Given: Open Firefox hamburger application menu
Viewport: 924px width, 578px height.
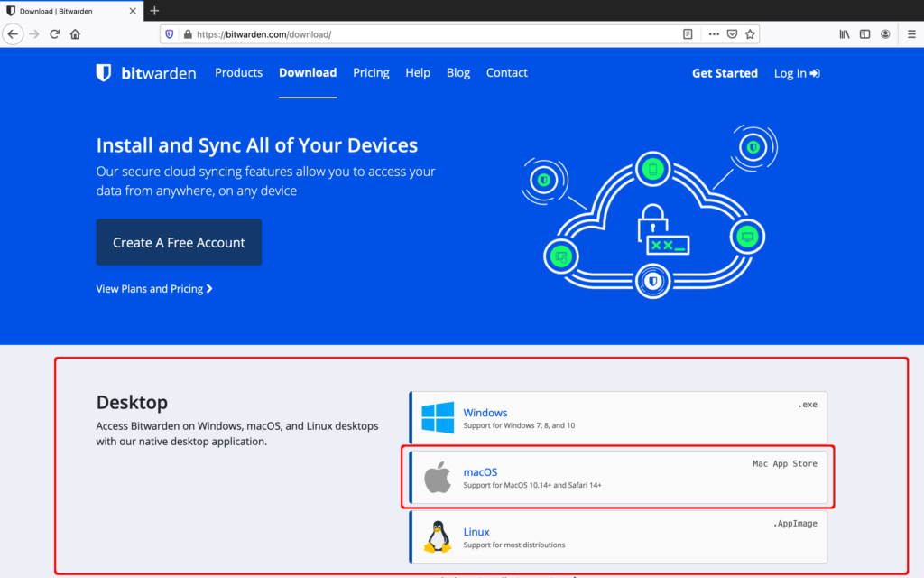Looking at the screenshot, I should click(x=911, y=34).
